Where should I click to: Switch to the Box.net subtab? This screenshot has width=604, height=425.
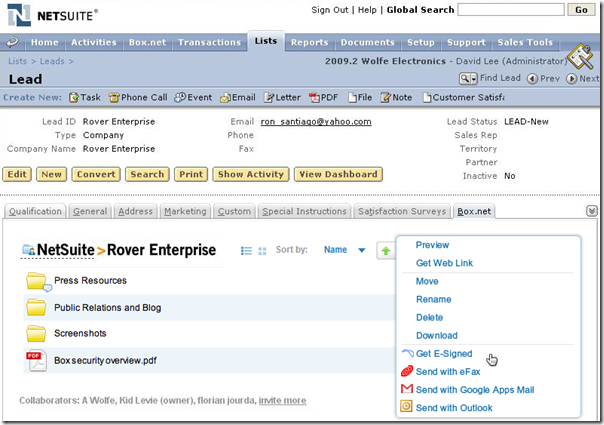[474, 211]
